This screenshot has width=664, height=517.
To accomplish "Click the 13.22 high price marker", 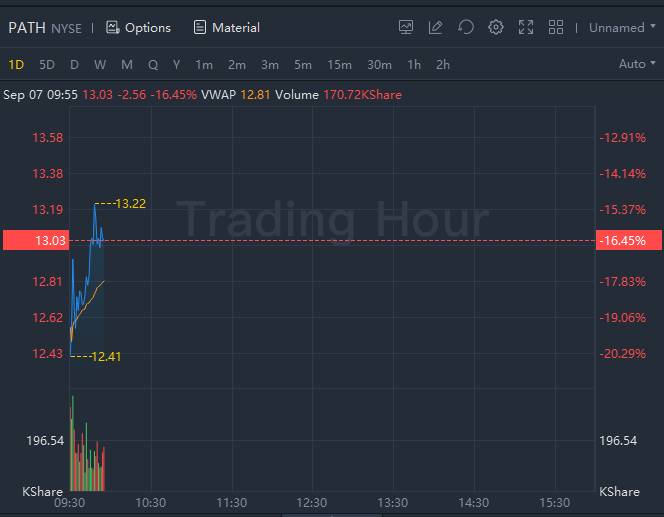I will 130,203.
